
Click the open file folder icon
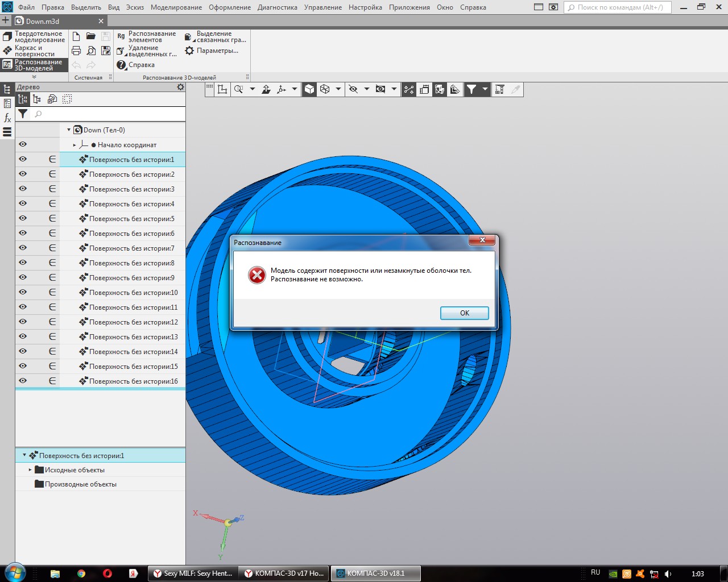(x=91, y=36)
